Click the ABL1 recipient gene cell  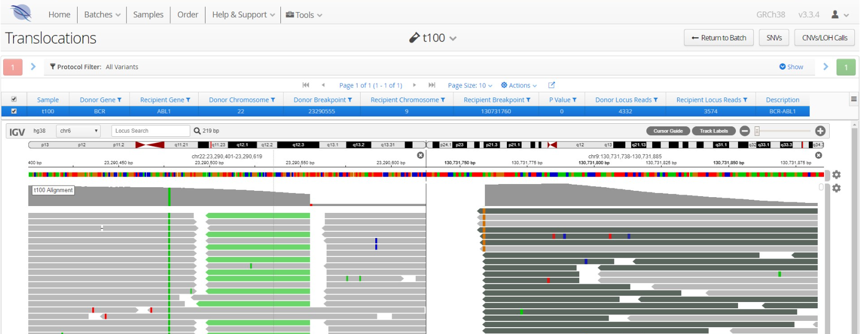(x=164, y=111)
